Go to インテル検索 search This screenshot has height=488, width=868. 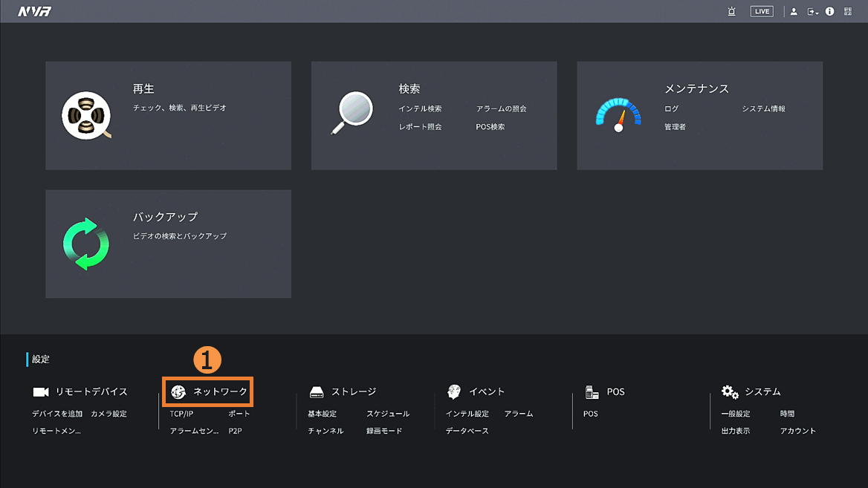[x=420, y=109]
